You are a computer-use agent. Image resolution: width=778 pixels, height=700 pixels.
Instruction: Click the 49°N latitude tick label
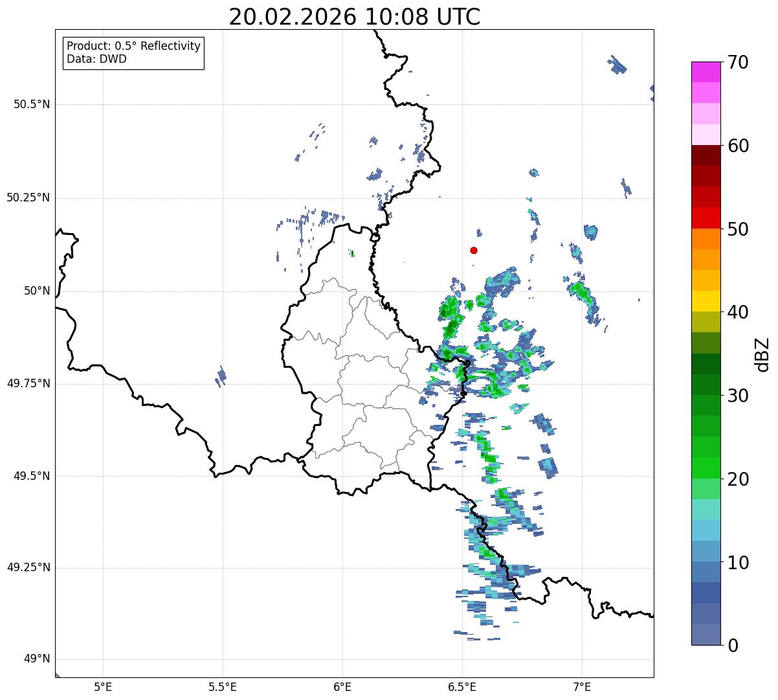point(37,659)
